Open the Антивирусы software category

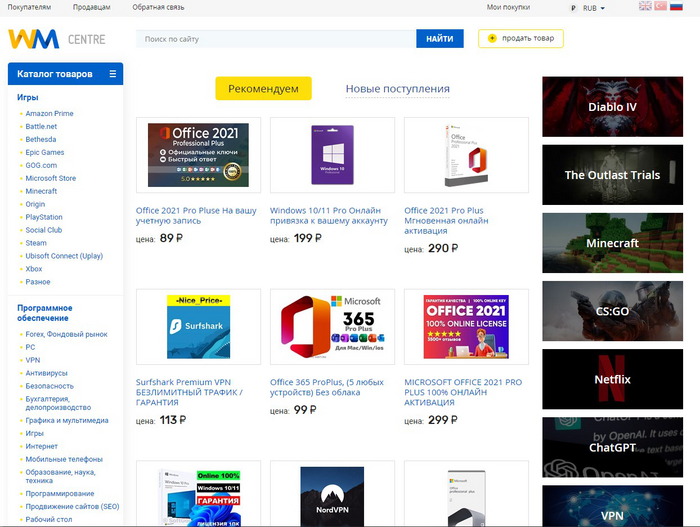click(46, 373)
